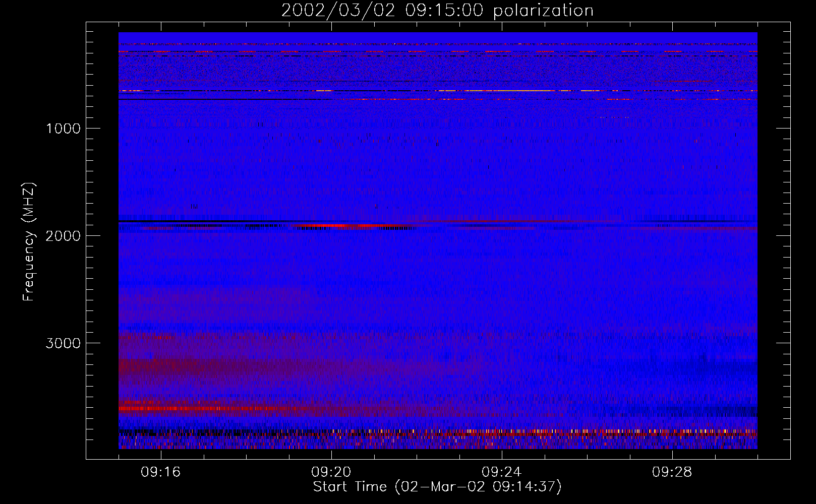Screen dimensions: 816x504
Task: Select the '09:20' time axis label
Action: (x=331, y=472)
